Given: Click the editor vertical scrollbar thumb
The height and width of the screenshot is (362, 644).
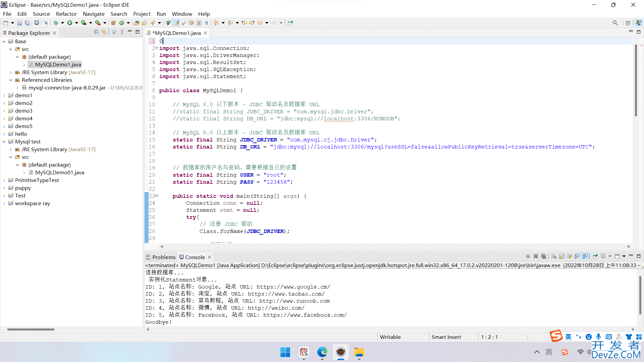Looking at the screenshot, I should point(636,80).
